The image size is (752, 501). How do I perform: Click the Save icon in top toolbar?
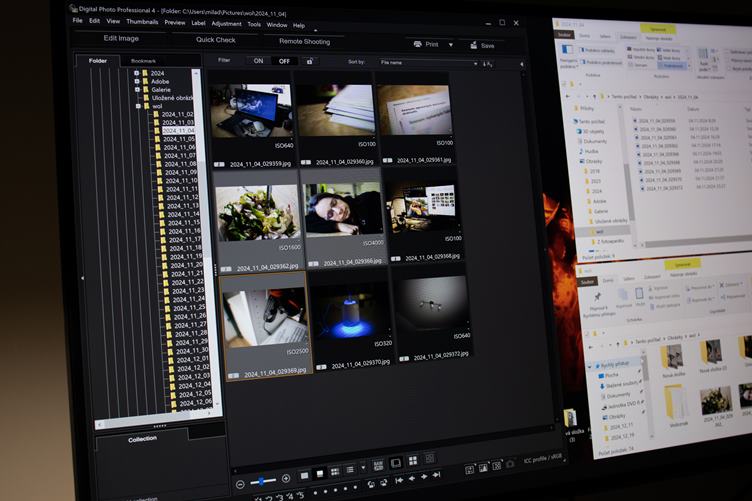click(x=474, y=45)
